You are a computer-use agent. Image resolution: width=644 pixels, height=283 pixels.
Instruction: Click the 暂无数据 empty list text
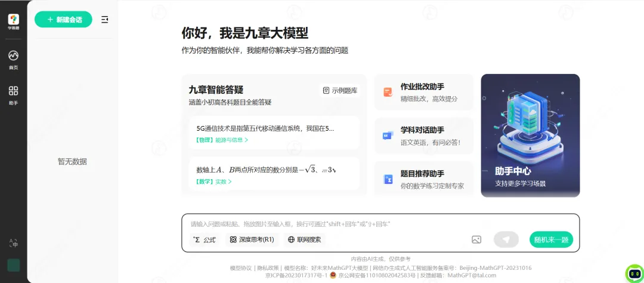pos(72,162)
